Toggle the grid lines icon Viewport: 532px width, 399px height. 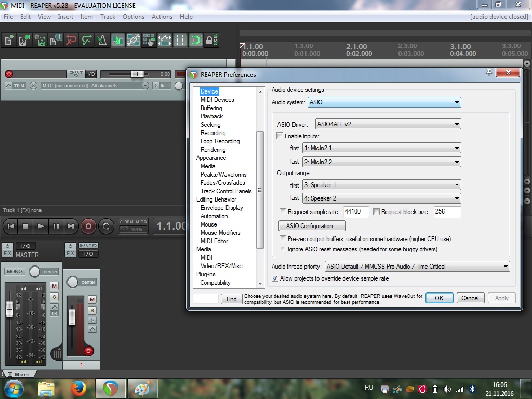coord(180,39)
